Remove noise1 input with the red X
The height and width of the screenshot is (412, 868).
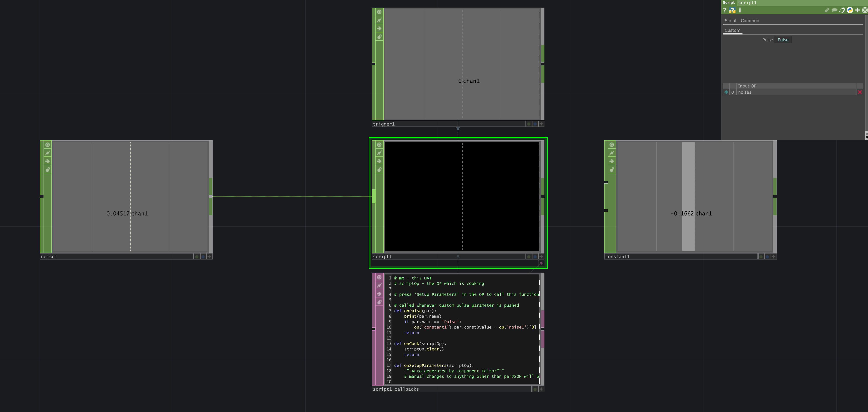click(x=860, y=92)
